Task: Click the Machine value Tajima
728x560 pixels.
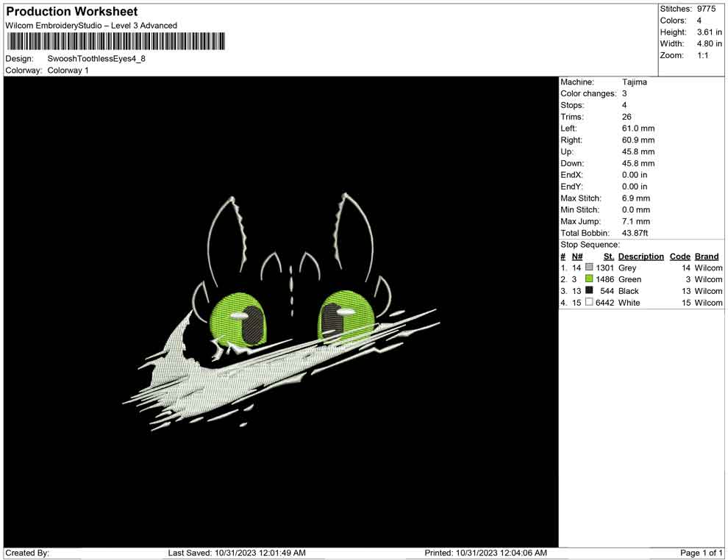Action: pos(635,82)
